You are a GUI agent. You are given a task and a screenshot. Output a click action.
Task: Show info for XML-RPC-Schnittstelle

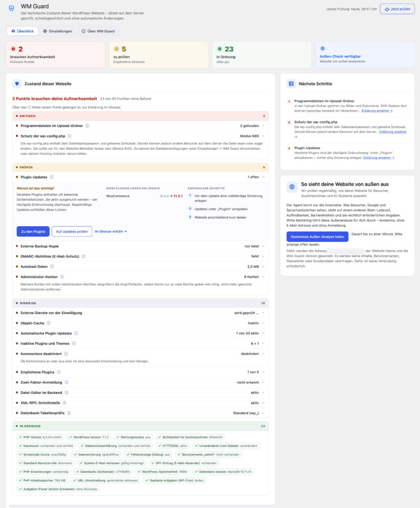(x=65, y=403)
